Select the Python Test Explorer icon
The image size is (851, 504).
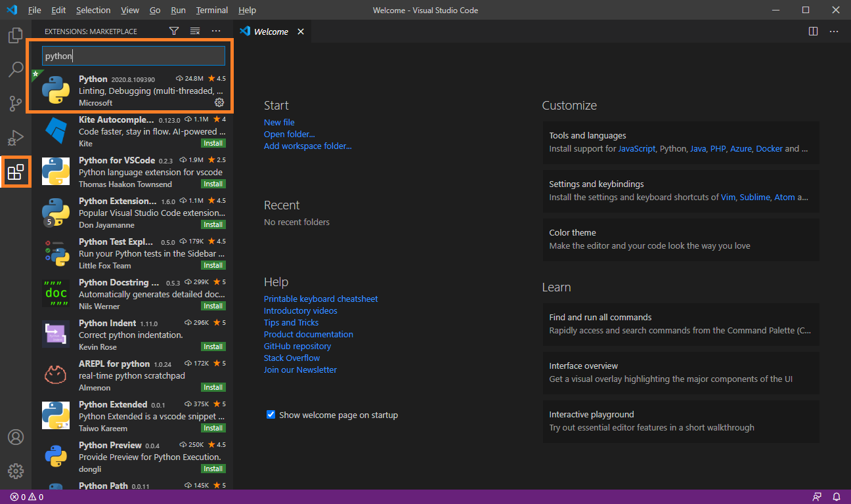(x=56, y=253)
